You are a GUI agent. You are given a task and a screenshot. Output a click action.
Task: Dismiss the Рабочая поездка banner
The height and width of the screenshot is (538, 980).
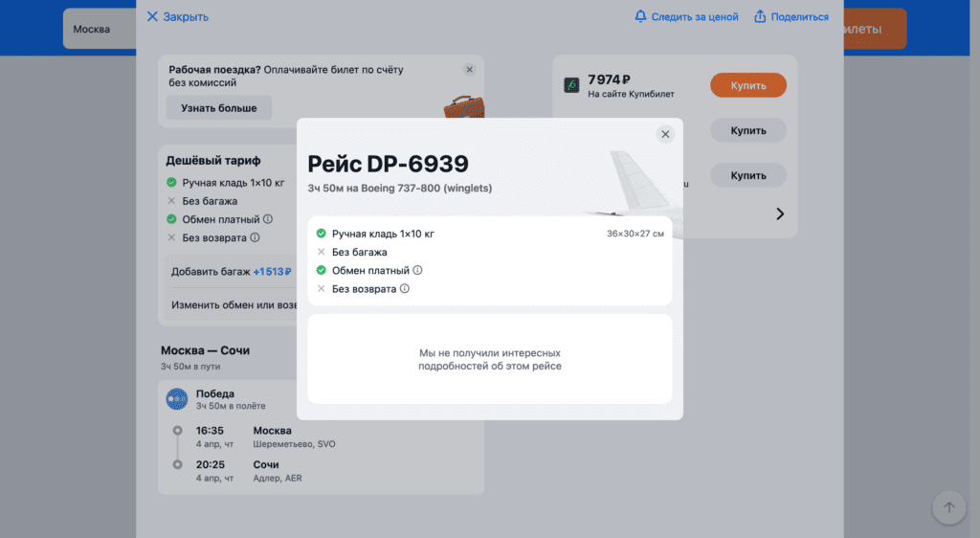click(469, 69)
